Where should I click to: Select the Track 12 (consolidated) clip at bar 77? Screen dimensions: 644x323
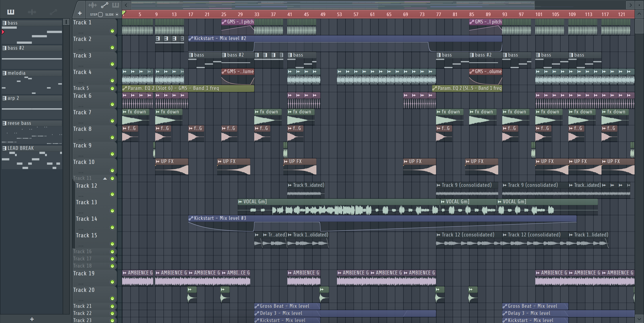[x=469, y=240]
